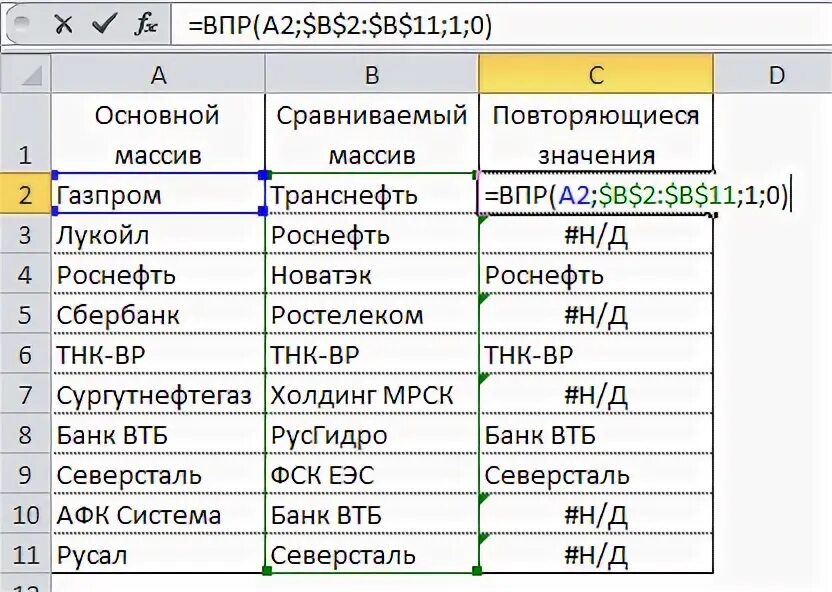
Task: Select row 2 header
Action: (25, 194)
